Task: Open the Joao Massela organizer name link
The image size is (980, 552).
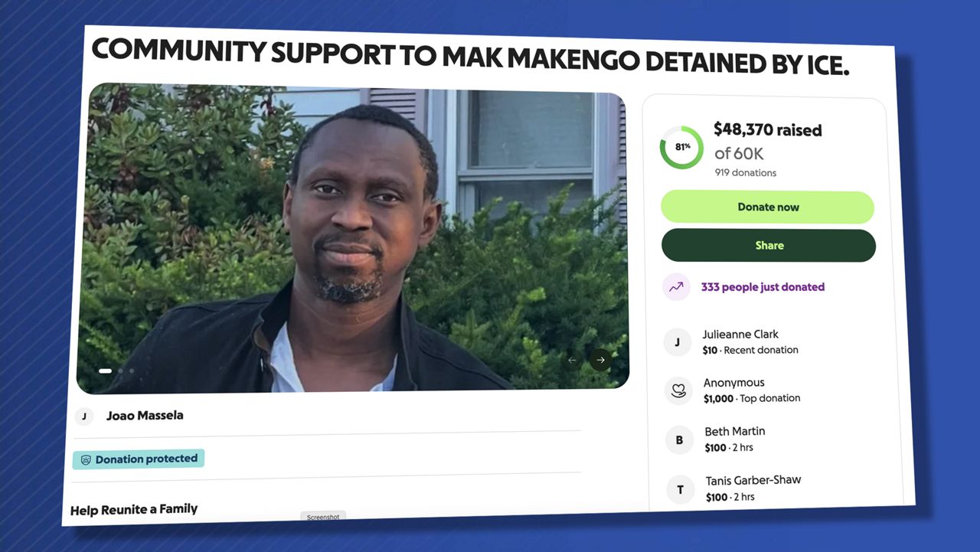Action: tap(145, 416)
